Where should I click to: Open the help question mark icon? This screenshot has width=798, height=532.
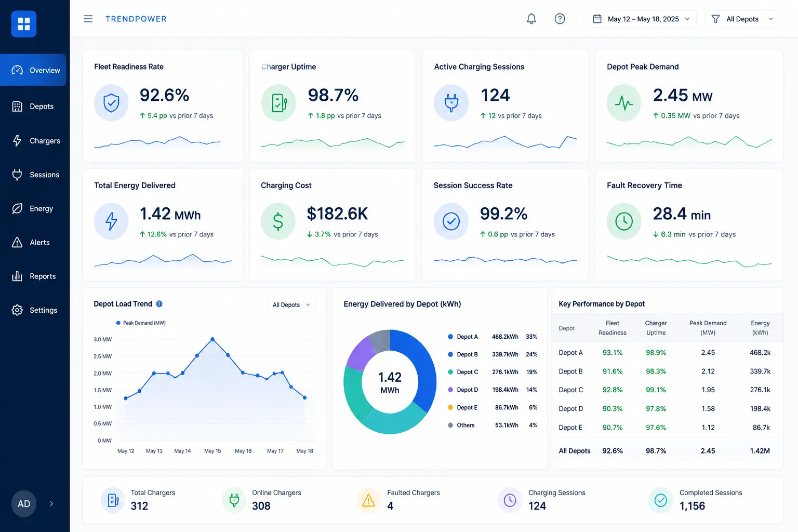coord(560,19)
